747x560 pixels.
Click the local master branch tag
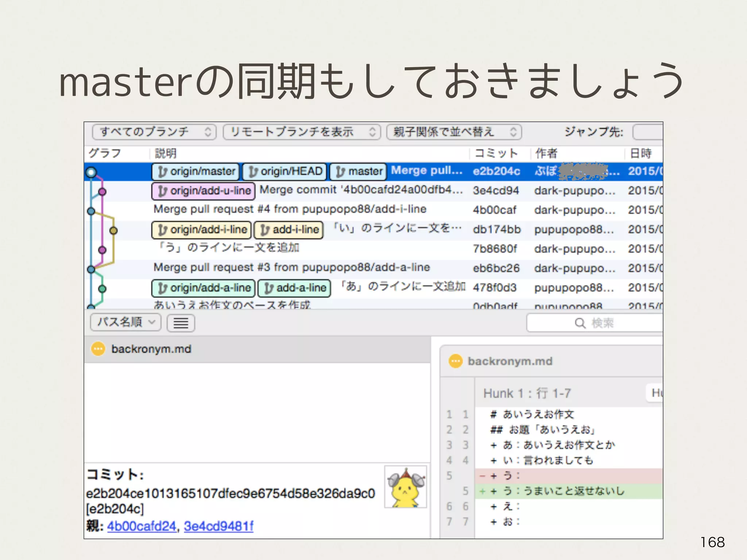click(x=358, y=171)
